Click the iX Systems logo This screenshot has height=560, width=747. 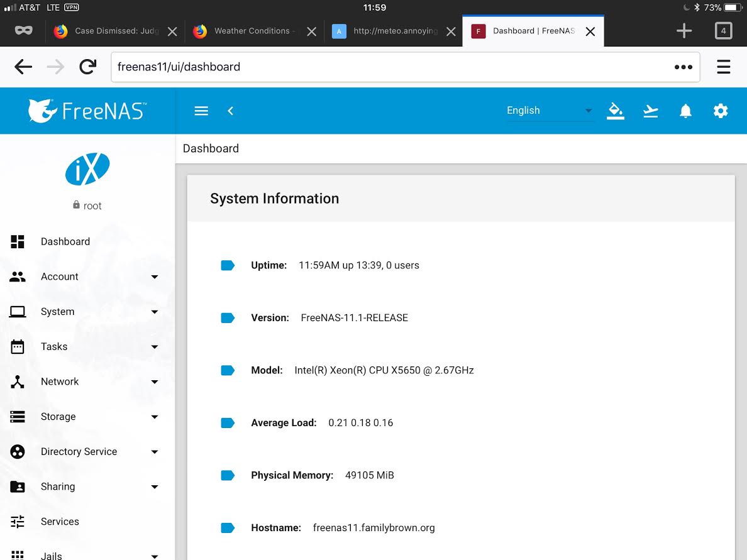point(87,169)
